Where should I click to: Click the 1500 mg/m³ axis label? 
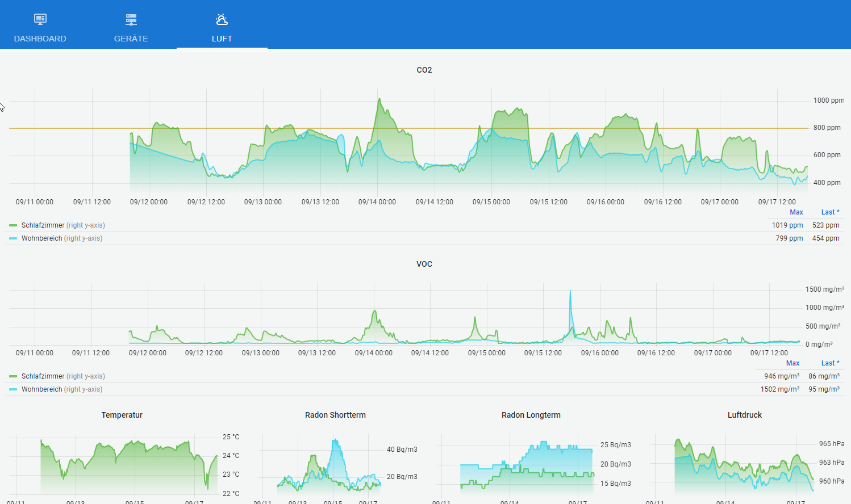tap(825, 289)
